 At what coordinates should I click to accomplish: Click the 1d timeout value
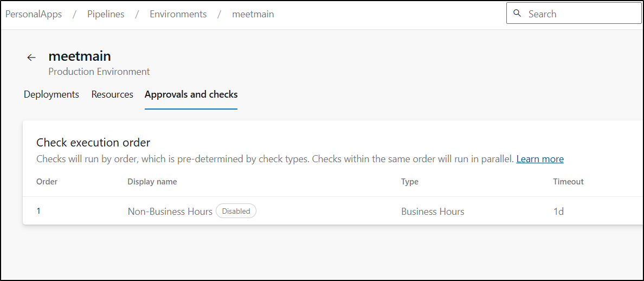(x=558, y=212)
